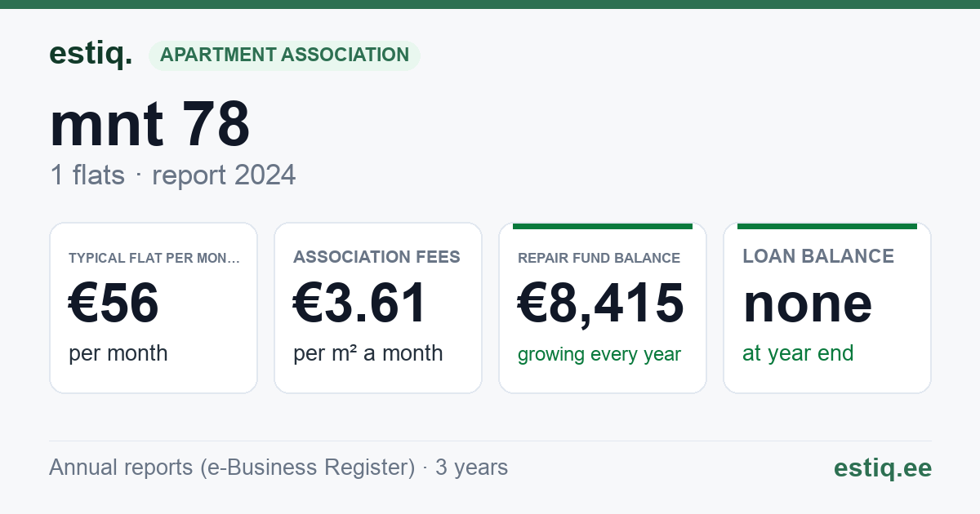Click the TYPICAL FLAT PER MON… label
This screenshot has height=514, width=980.
pyautogui.click(x=154, y=258)
